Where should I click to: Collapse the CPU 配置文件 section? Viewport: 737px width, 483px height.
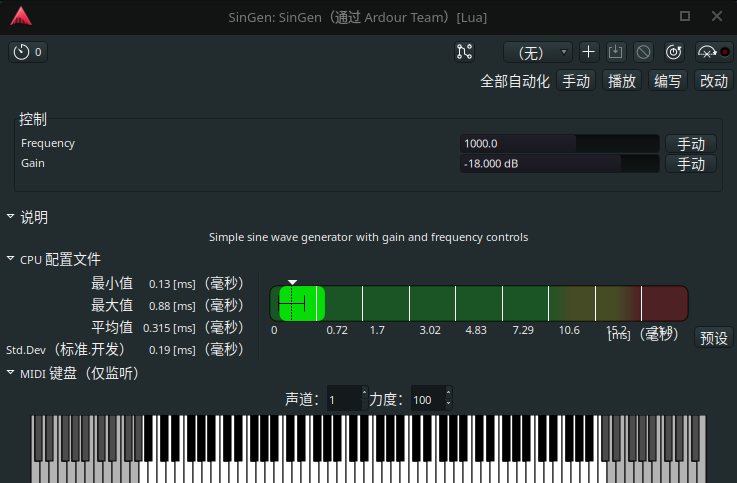point(10,258)
